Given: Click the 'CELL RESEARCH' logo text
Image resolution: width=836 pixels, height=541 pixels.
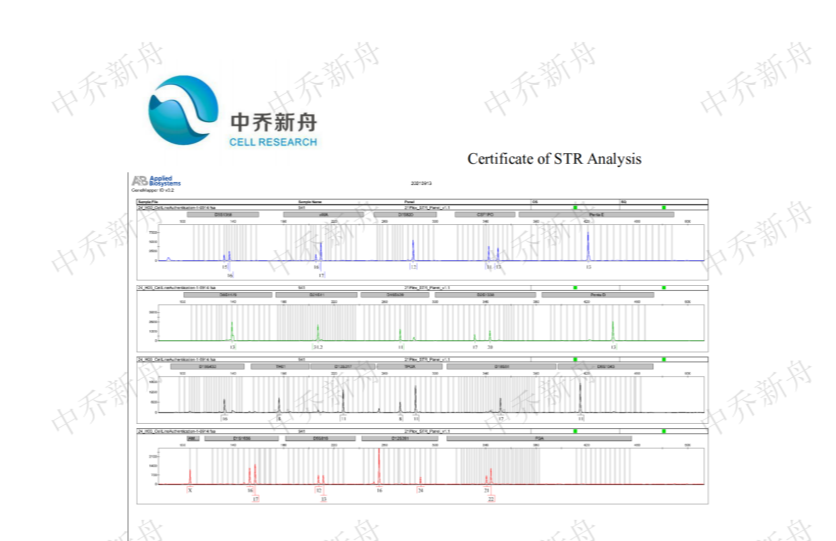Looking at the screenshot, I should tap(273, 142).
